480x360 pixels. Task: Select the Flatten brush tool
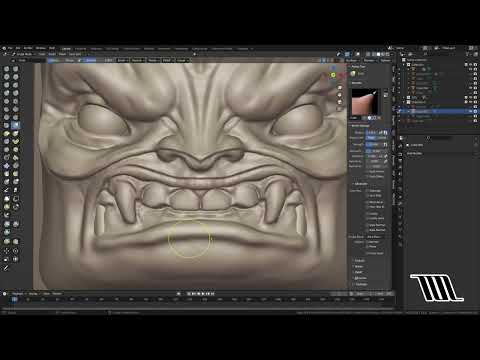tap(6, 109)
